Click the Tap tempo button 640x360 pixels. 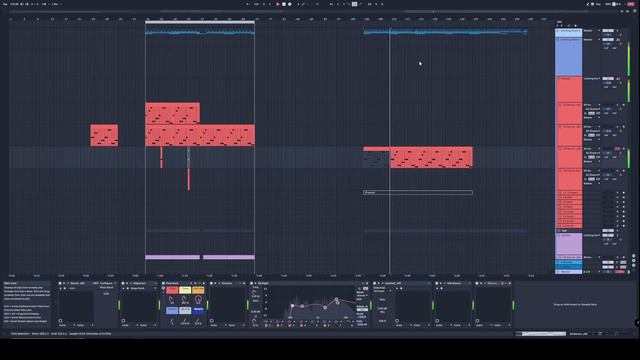point(5,4)
